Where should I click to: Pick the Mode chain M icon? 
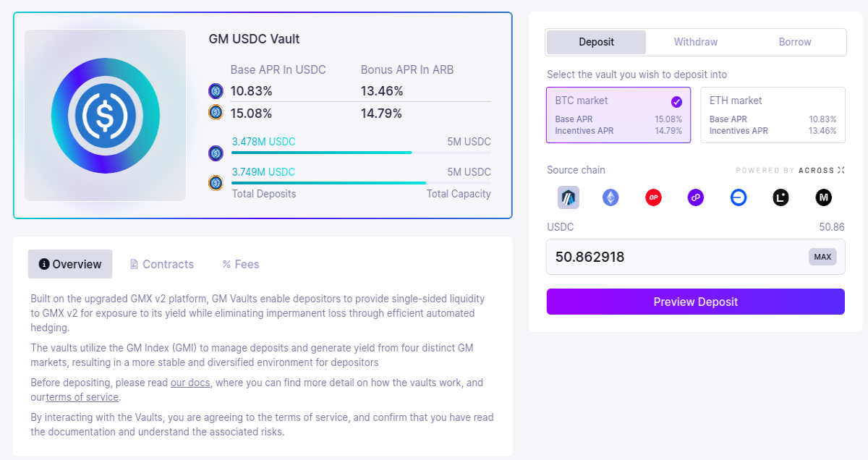(x=823, y=197)
